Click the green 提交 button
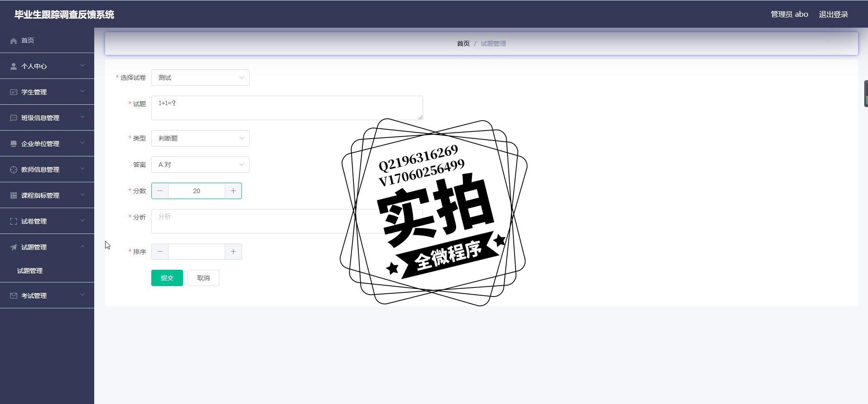 click(167, 278)
